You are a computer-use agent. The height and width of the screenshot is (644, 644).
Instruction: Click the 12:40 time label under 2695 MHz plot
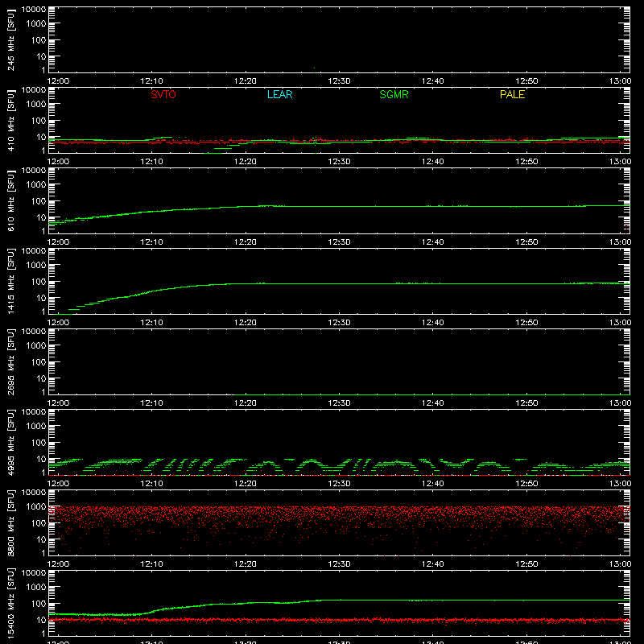pyautogui.click(x=433, y=403)
